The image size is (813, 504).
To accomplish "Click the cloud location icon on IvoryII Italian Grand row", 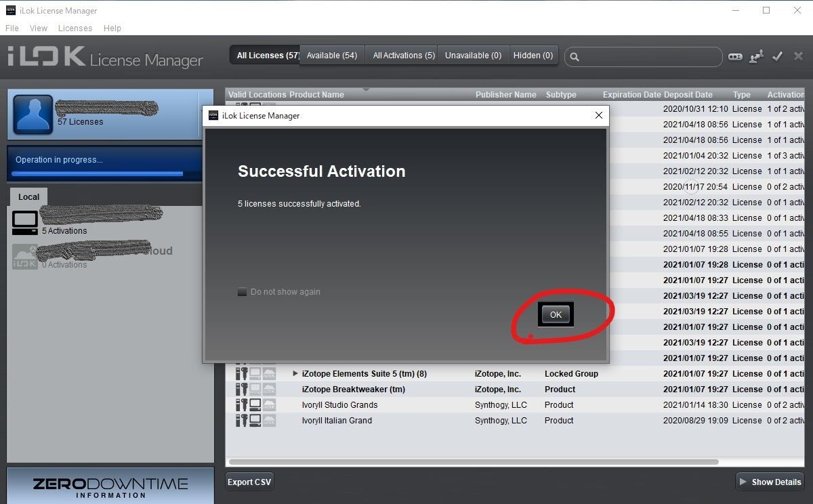I will (269, 421).
